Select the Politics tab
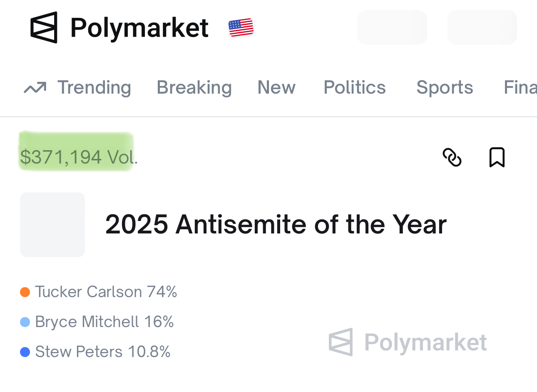This screenshot has width=537, height=392. [x=355, y=88]
